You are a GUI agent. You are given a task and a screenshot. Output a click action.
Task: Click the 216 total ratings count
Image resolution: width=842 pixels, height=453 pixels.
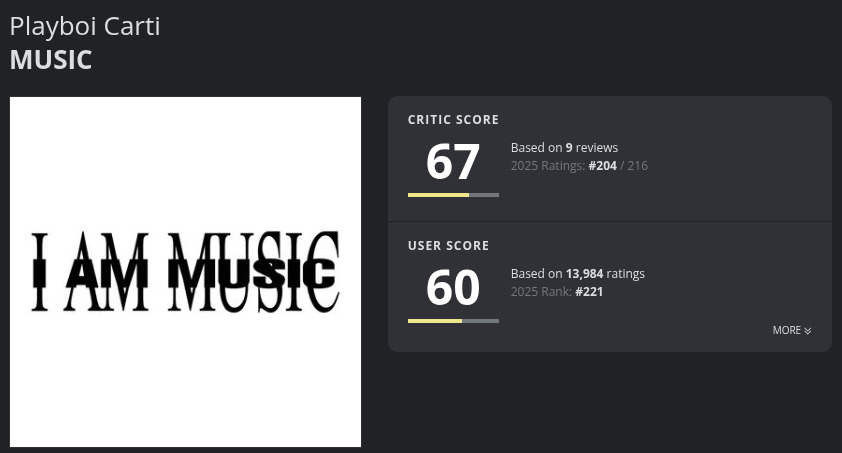click(x=637, y=165)
